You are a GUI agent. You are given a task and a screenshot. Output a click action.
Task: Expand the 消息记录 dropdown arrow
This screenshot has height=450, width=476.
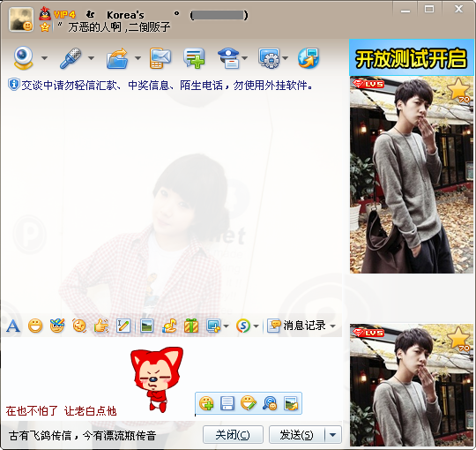click(332, 326)
